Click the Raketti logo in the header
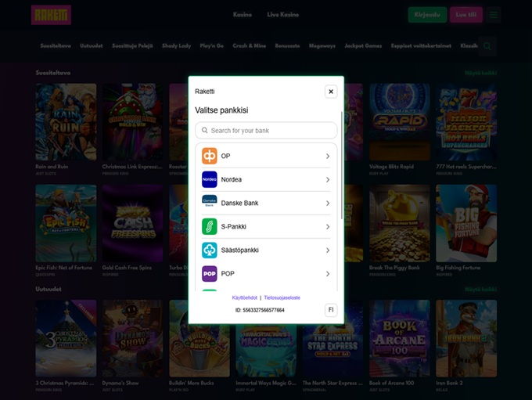532x400 pixels. coord(51,15)
